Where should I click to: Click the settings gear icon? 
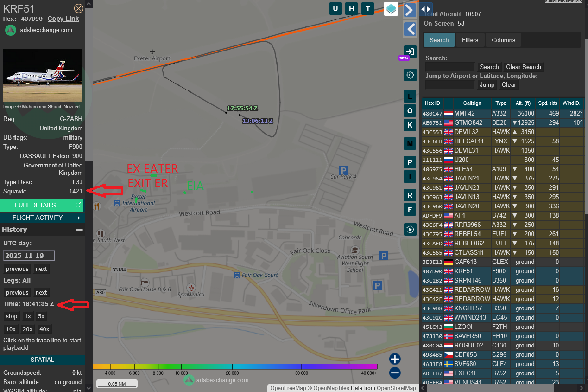410,75
